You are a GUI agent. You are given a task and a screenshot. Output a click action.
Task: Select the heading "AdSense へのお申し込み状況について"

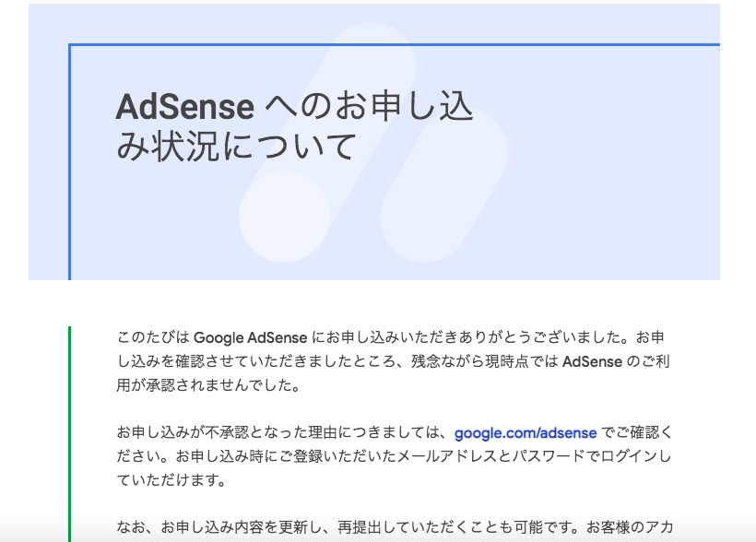[295, 126]
